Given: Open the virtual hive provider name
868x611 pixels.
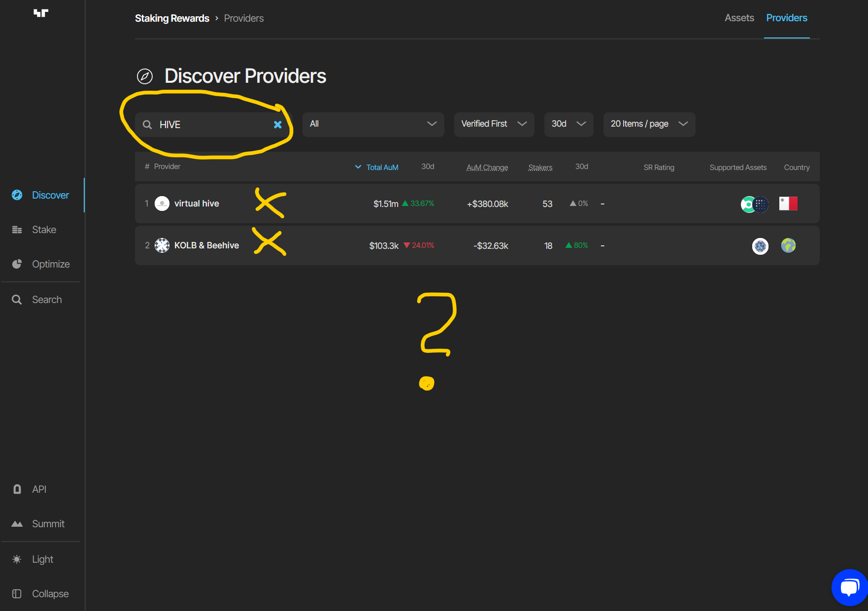Looking at the screenshot, I should 197,204.
